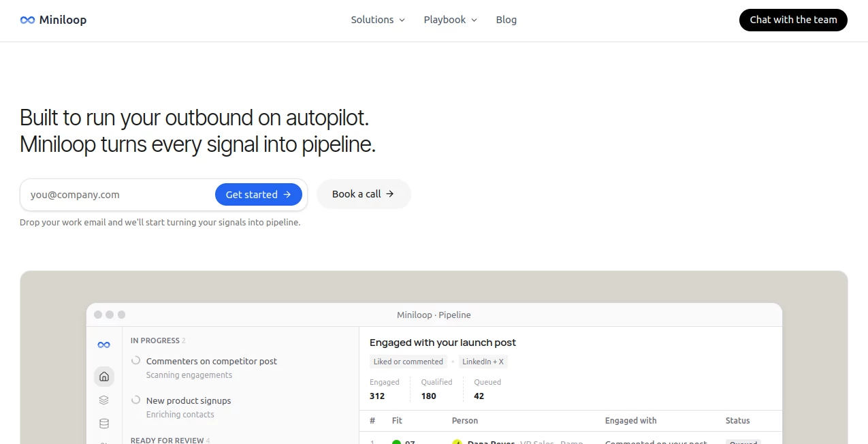Click the Engaged with column header
This screenshot has height=444, width=868.
tap(631, 421)
